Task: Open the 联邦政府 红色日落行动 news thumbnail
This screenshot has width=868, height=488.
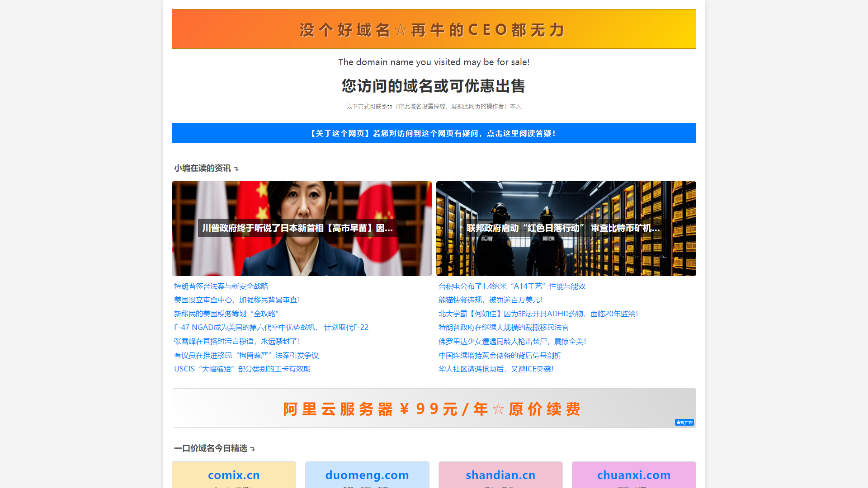Action: point(566,229)
